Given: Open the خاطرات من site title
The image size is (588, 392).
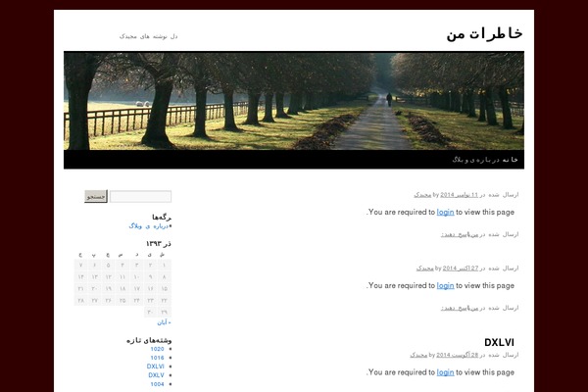Looking at the screenshot, I should (484, 34).
